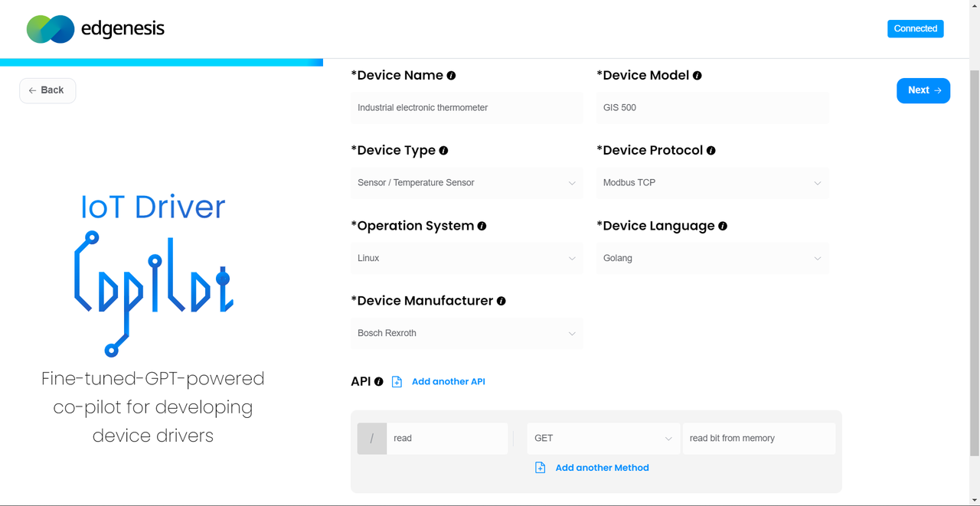
Task: Click the info icon beside API label
Action: [378, 381]
